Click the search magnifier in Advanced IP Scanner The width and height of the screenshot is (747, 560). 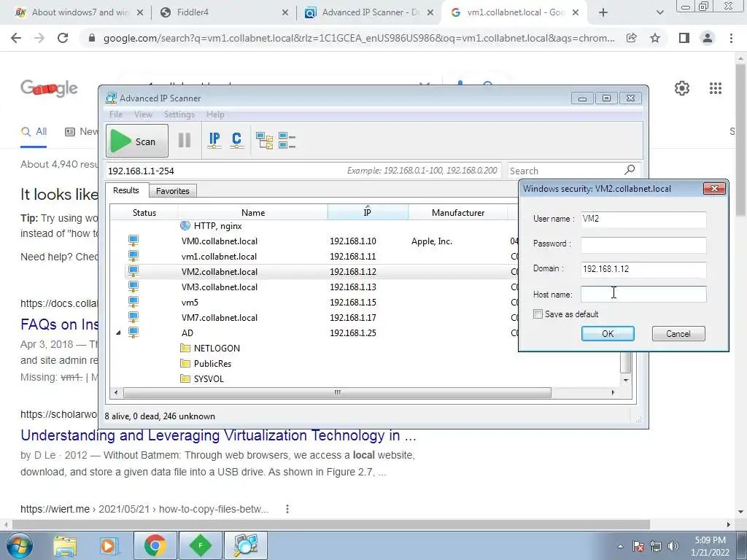pyautogui.click(x=630, y=170)
